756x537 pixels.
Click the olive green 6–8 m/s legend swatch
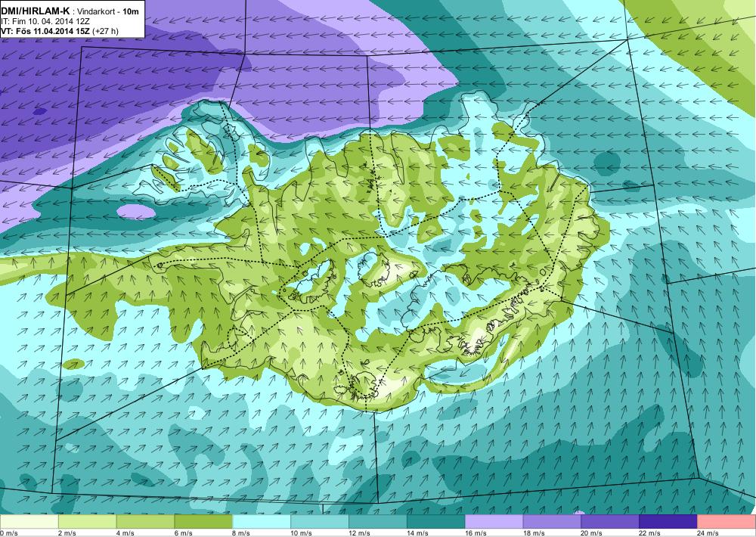pos(203,522)
